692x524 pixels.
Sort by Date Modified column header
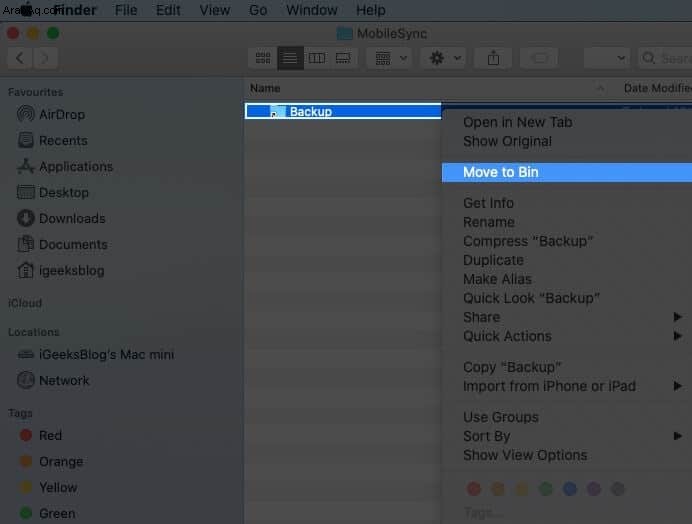(658, 88)
